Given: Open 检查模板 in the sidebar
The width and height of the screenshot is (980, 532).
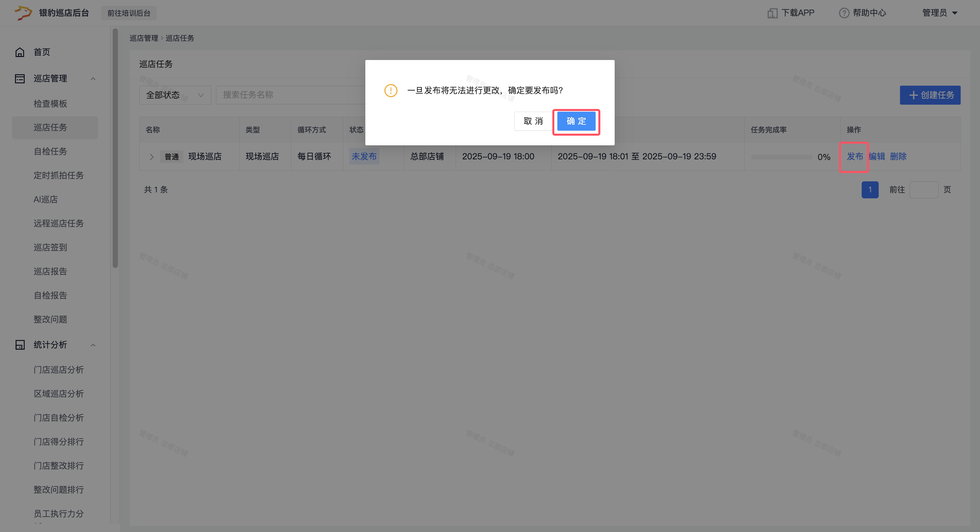Looking at the screenshot, I should tap(50, 104).
